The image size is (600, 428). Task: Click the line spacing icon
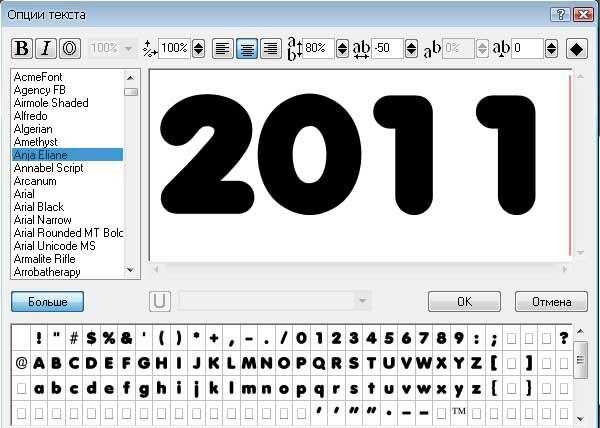295,49
